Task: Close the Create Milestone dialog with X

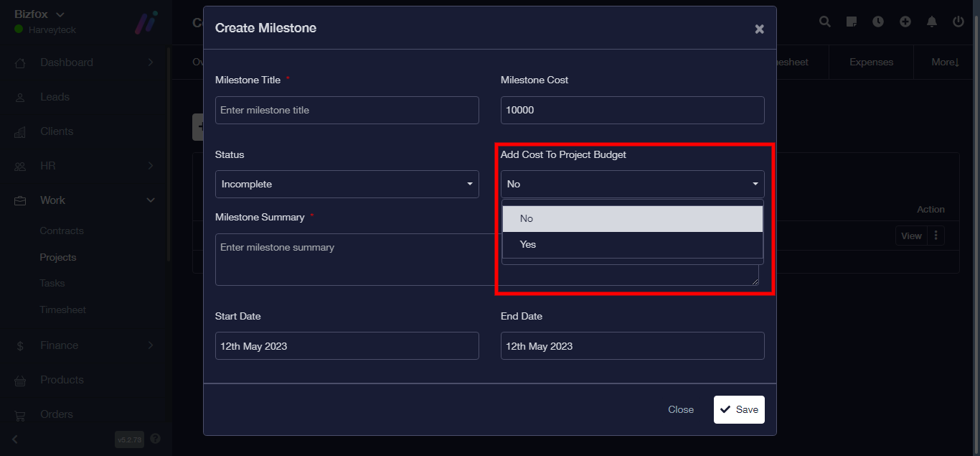Action: pos(759,29)
